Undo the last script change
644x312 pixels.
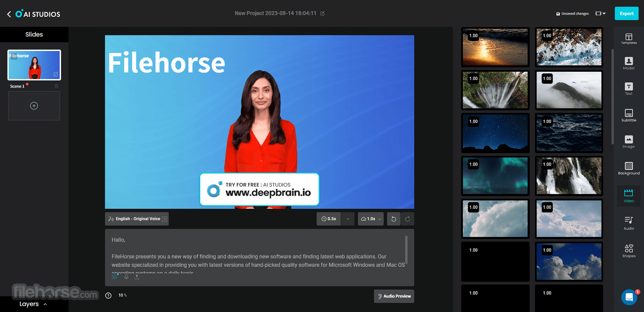[x=393, y=219]
